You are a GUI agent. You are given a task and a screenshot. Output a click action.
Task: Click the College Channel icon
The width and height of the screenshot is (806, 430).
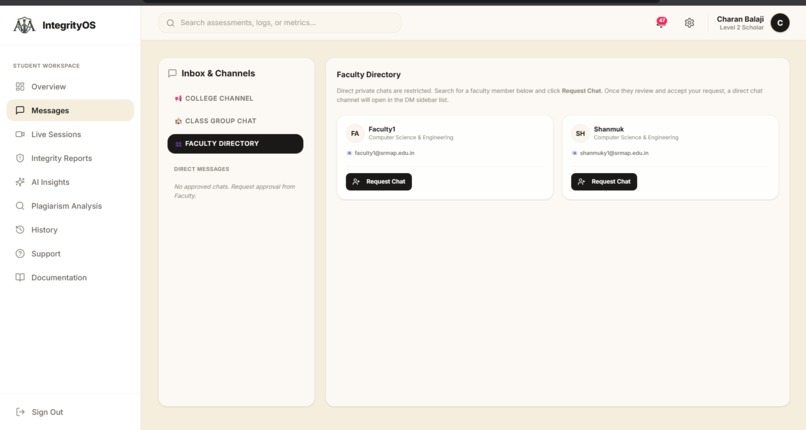click(178, 98)
